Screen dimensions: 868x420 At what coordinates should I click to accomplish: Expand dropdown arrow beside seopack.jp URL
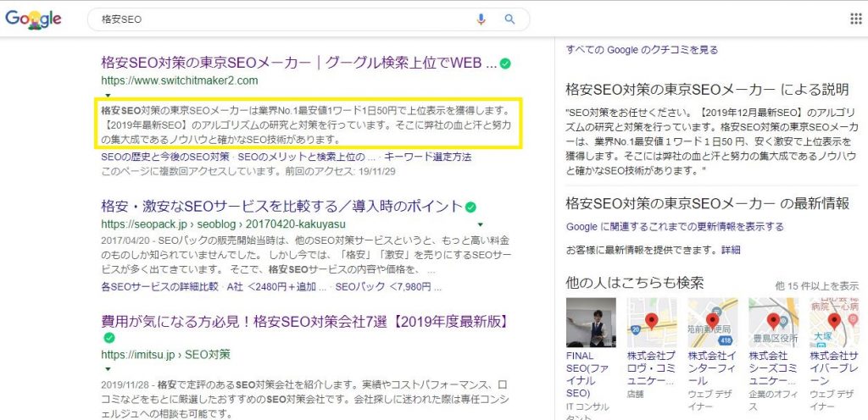coord(480,224)
